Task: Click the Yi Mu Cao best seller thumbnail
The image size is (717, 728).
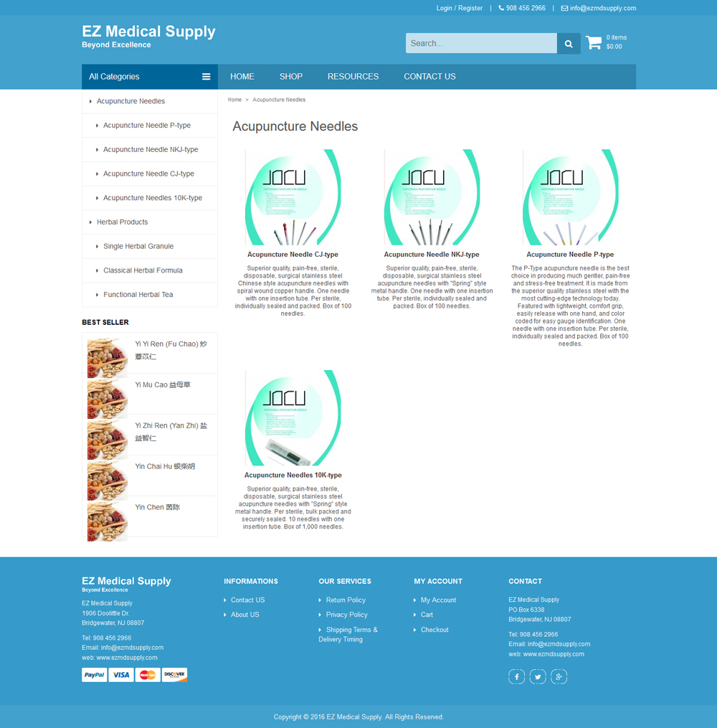Action: point(108,398)
